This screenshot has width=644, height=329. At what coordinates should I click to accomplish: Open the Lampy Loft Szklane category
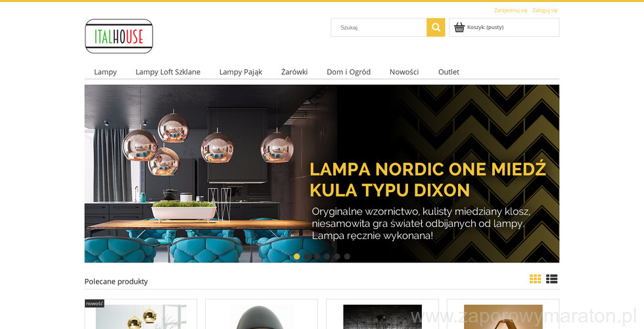pos(168,72)
